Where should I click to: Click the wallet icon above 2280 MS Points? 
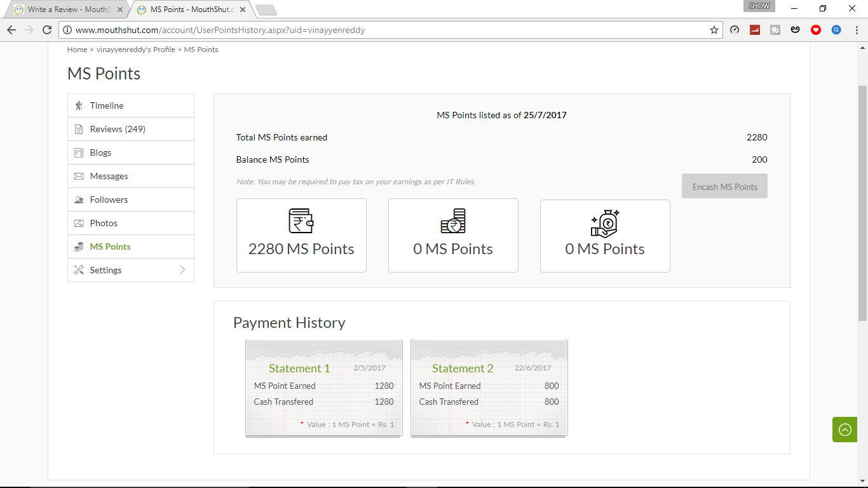click(x=301, y=221)
